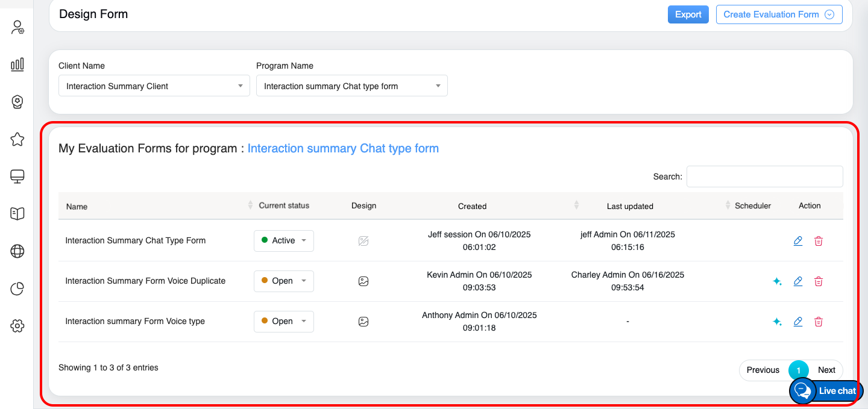This screenshot has height=409, width=868.
Task: Expand the Program Name dropdown
Action: [351, 86]
